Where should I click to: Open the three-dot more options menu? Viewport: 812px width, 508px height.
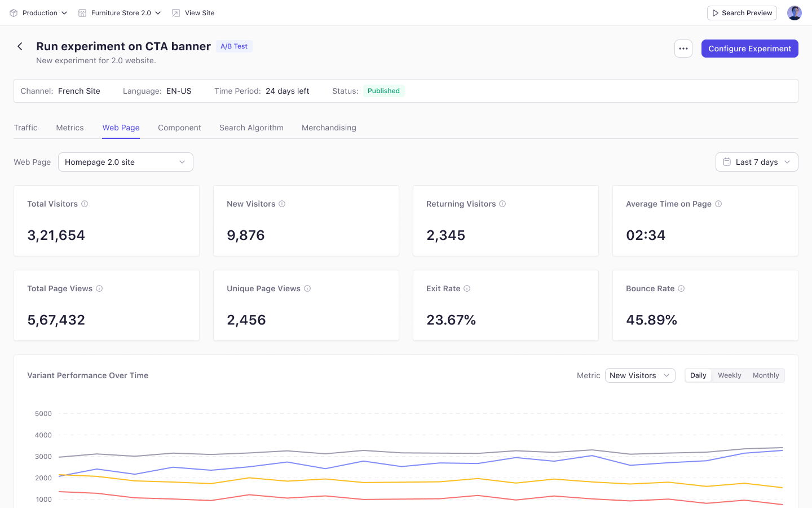pyautogui.click(x=683, y=49)
